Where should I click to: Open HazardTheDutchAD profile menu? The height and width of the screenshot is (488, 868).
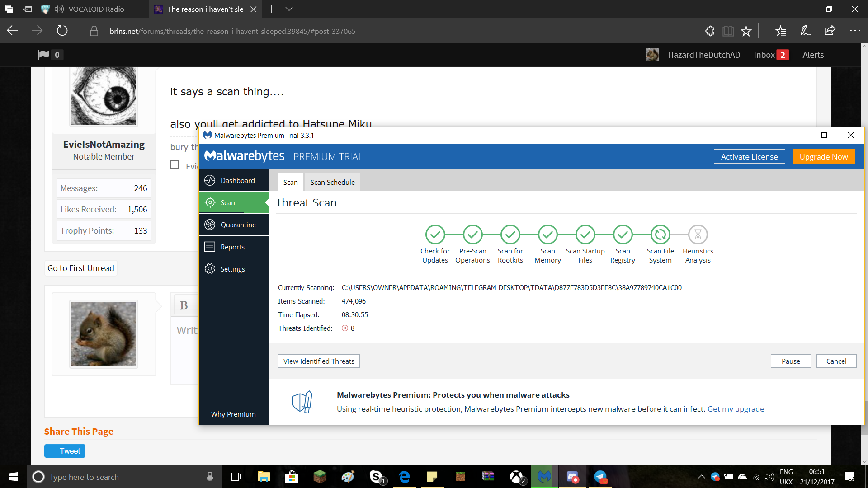pyautogui.click(x=704, y=55)
